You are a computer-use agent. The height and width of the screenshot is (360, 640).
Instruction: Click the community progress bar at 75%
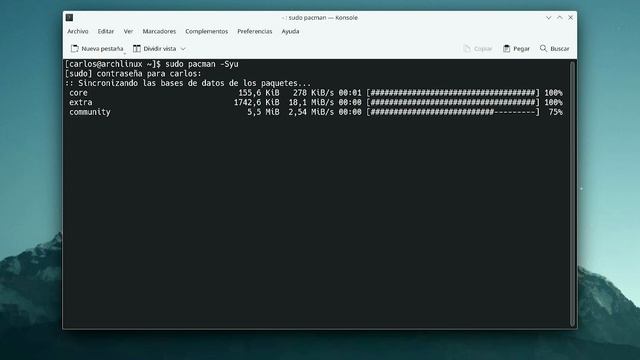coord(453,112)
